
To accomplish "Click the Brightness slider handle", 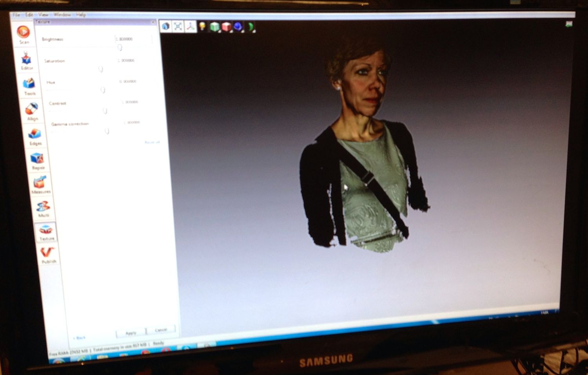I will coord(120,47).
